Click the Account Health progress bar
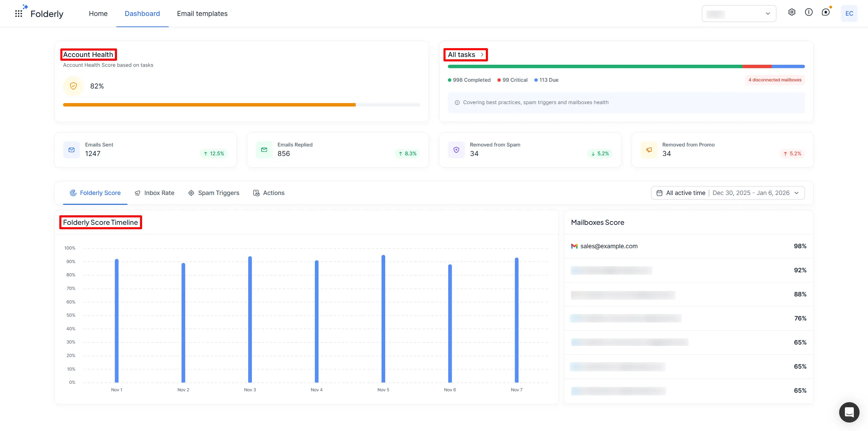The width and height of the screenshot is (868, 431). click(241, 105)
